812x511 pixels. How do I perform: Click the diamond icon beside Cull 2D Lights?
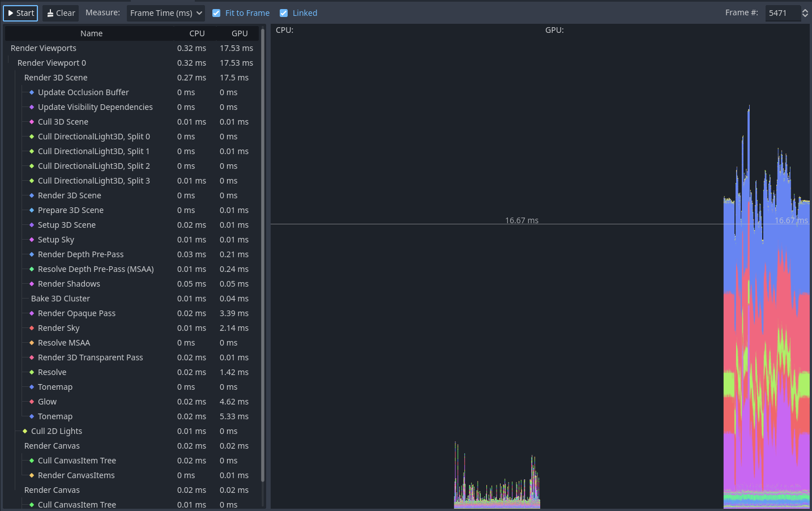click(24, 431)
